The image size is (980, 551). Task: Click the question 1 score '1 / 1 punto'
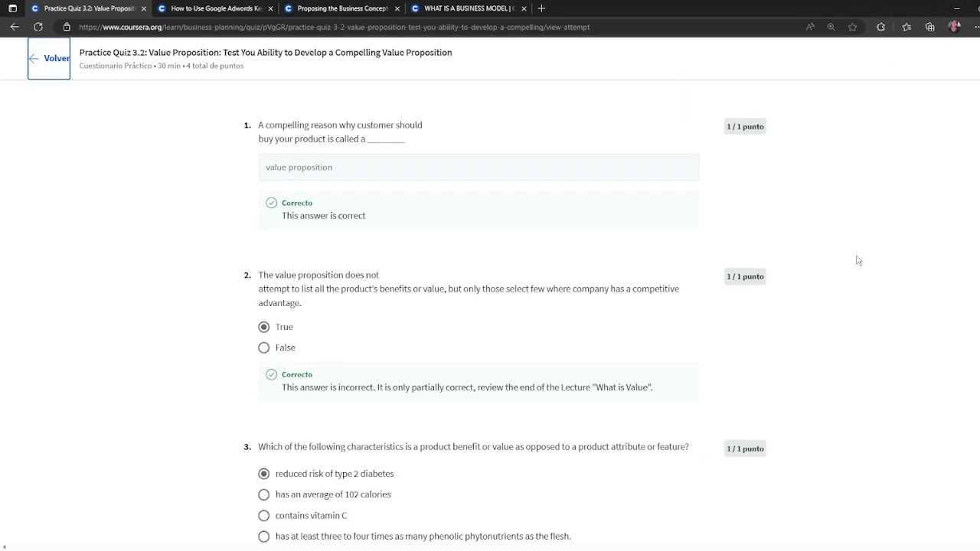745,126
